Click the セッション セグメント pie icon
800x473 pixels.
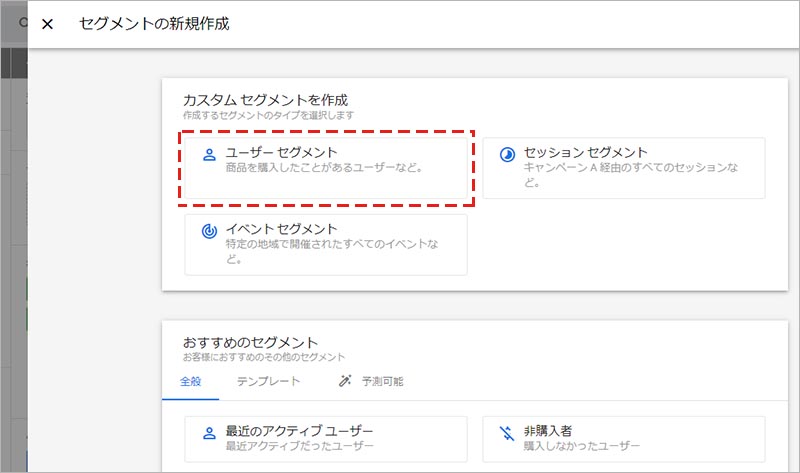point(507,154)
